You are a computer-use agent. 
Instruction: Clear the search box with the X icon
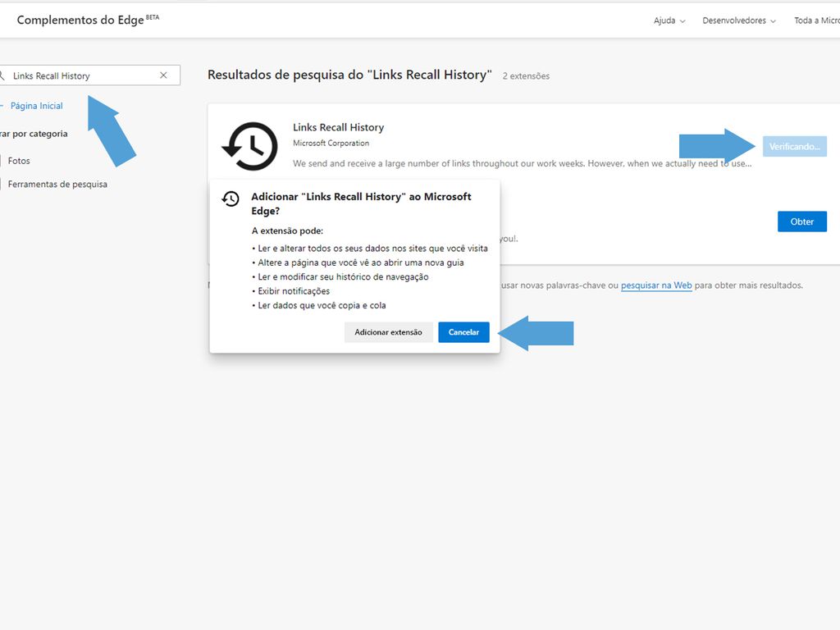[163, 75]
